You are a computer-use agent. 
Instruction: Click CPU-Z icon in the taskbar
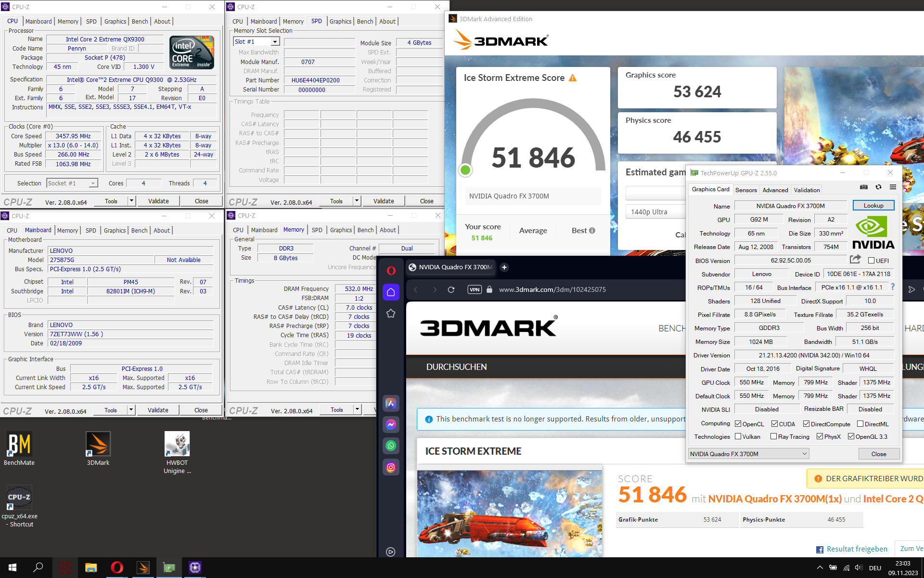(x=195, y=568)
